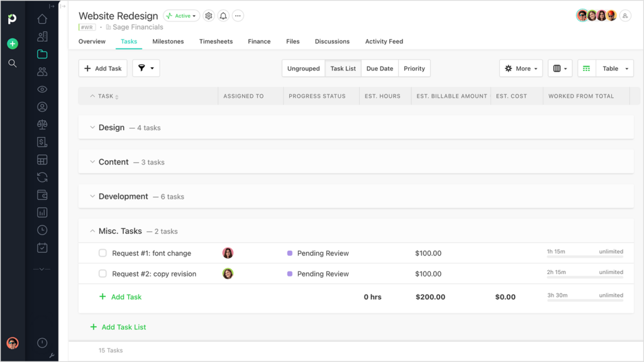Click the bell notification icon
Viewport: 644px width, 362px height.
pos(223,16)
